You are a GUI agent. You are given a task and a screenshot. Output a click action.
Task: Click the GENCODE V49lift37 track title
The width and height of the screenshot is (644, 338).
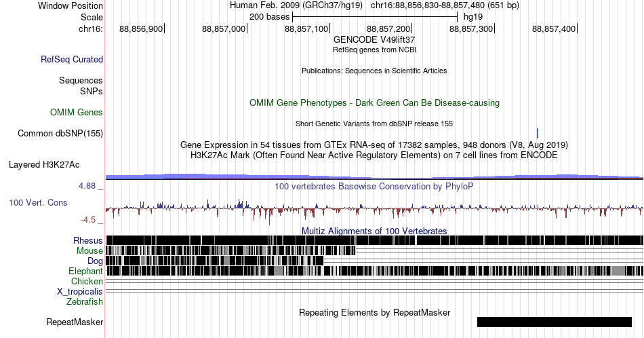click(x=374, y=39)
